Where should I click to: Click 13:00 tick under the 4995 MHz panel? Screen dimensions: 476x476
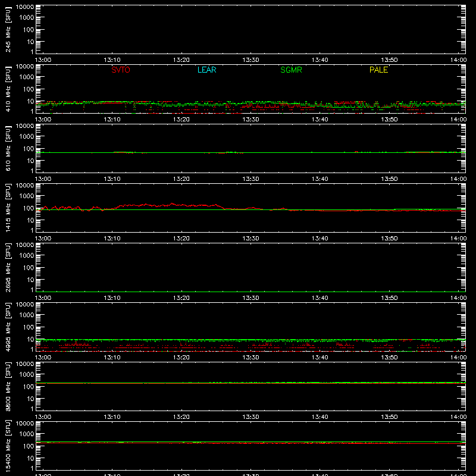tap(43, 358)
